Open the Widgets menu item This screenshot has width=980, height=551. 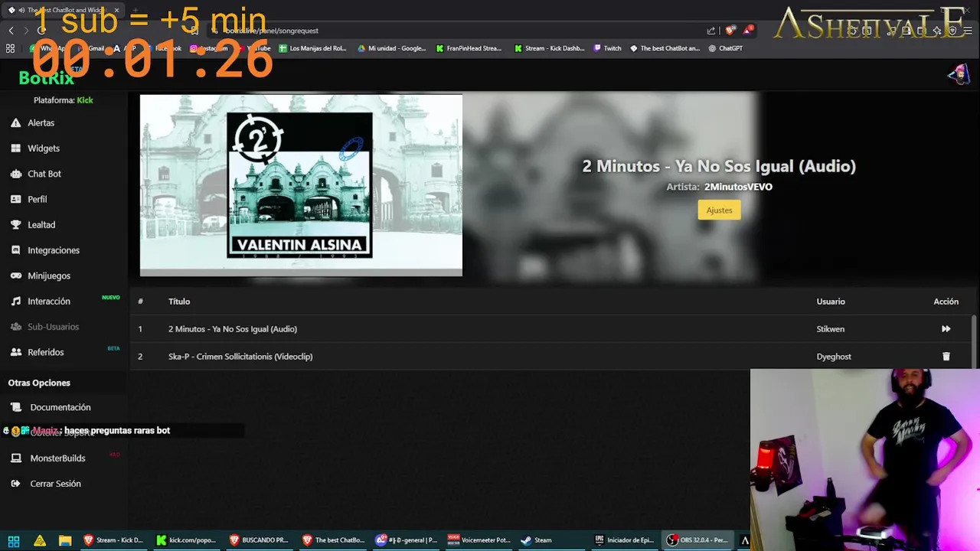(x=44, y=148)
